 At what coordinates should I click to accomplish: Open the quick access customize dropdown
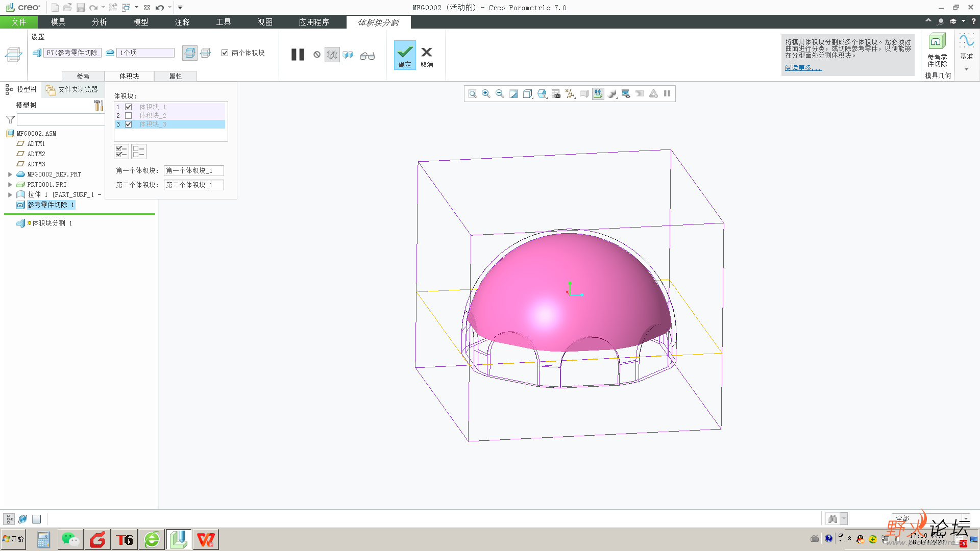coord(180,8)
